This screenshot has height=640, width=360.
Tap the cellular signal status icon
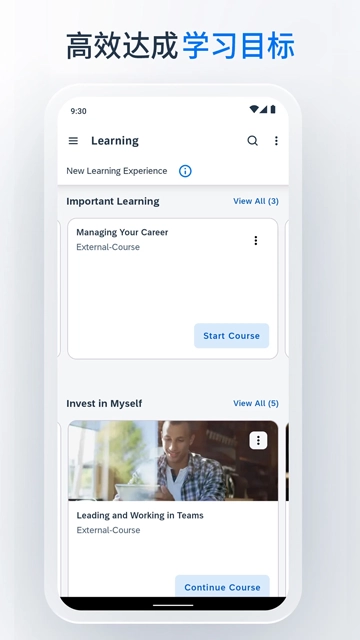(263, 109)
